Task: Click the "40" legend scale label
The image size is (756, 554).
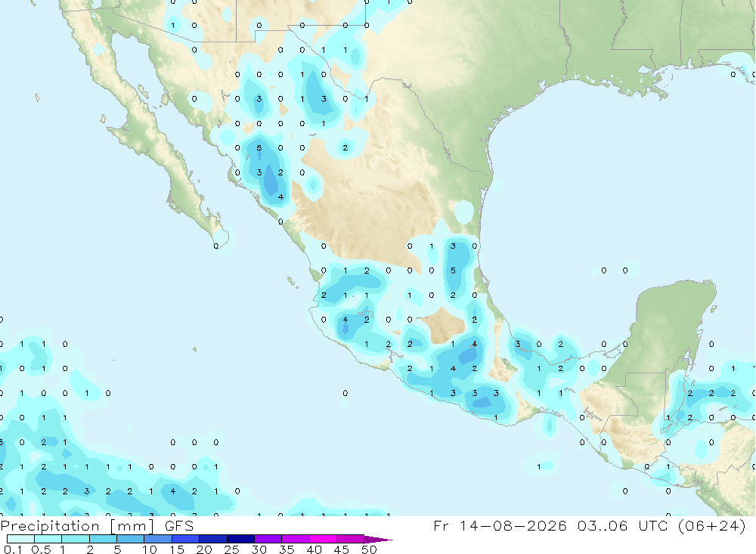Action: (x=314, y=549)
